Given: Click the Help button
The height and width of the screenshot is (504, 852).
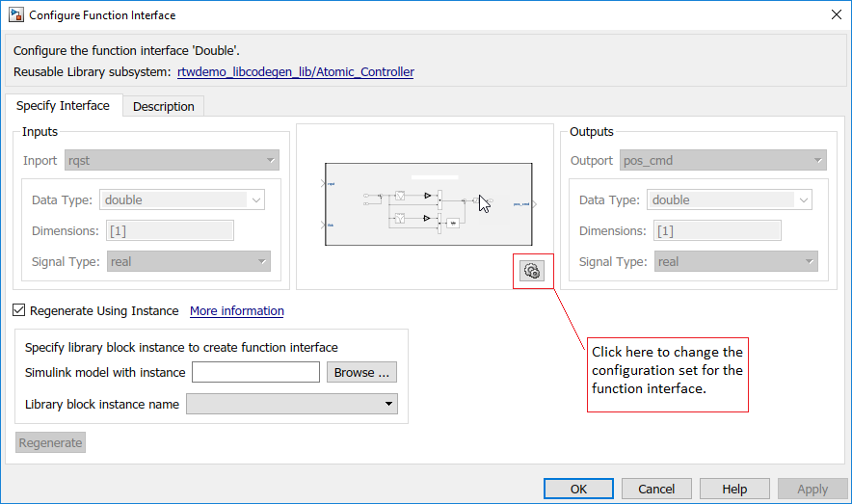Looking at the screenshot, I should (x=735, y=489).
